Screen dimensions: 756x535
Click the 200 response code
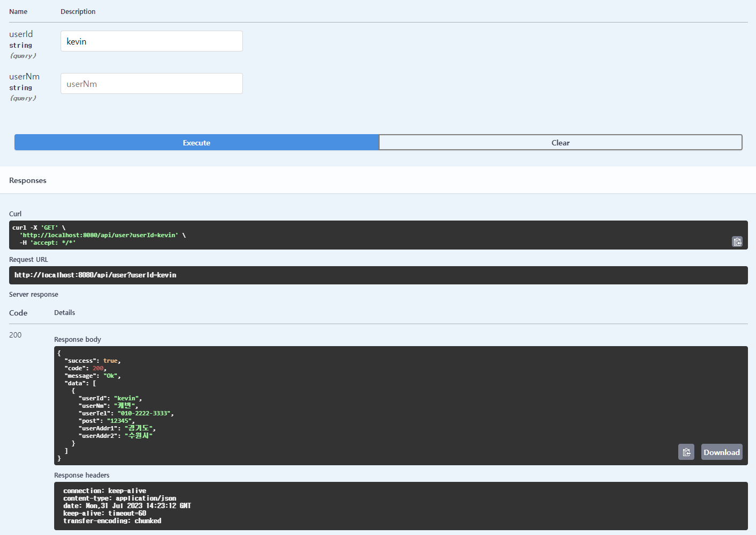tap(16, 335)
